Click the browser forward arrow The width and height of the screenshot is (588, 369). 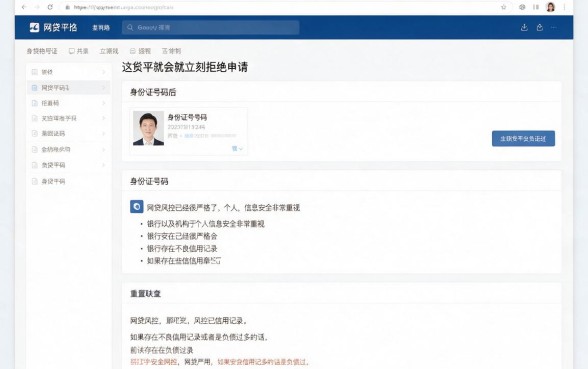37,7
